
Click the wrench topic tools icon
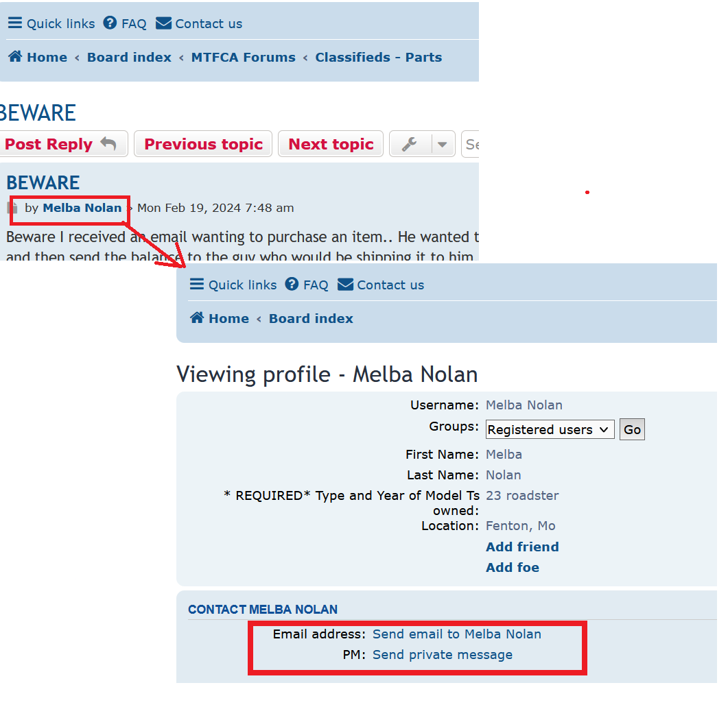coord(410,144)
